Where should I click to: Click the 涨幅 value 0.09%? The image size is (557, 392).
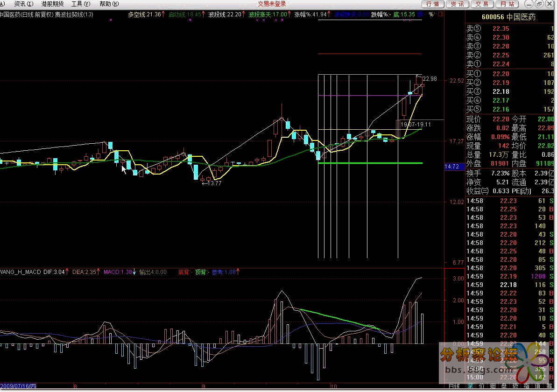coord(500,137)
